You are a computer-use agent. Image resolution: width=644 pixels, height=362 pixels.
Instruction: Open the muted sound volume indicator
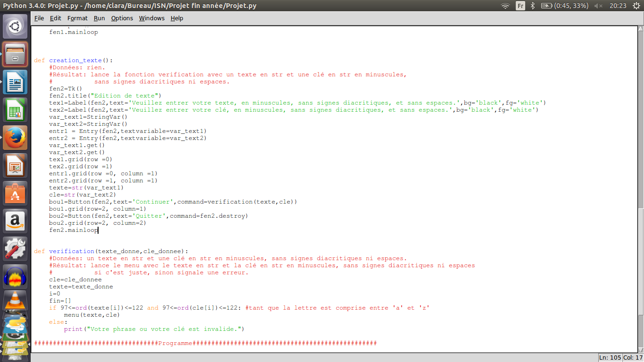(598, 6)
